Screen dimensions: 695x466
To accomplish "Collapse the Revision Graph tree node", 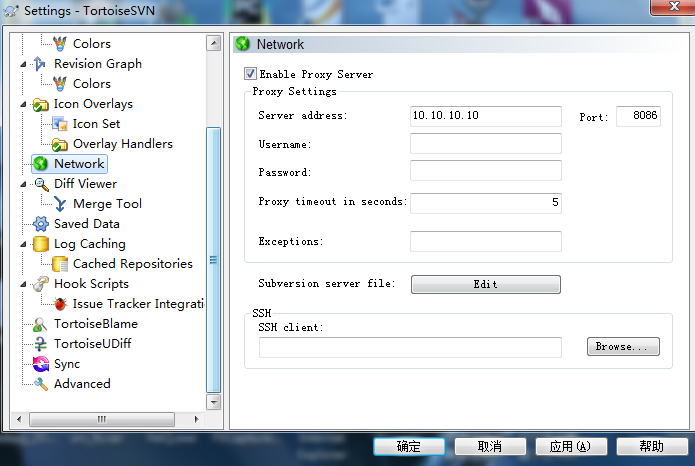I will click(23, 64).
